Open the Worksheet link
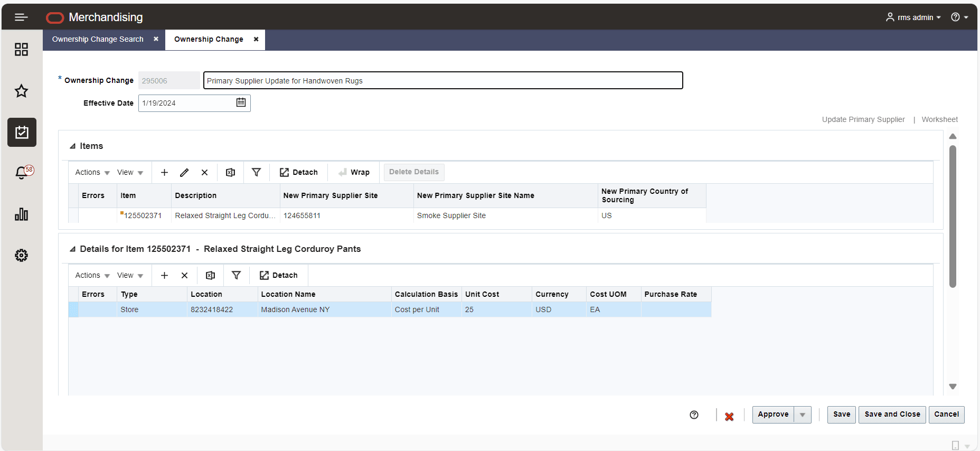Viewport: 980px width, 451px height. tap(940, 119)
